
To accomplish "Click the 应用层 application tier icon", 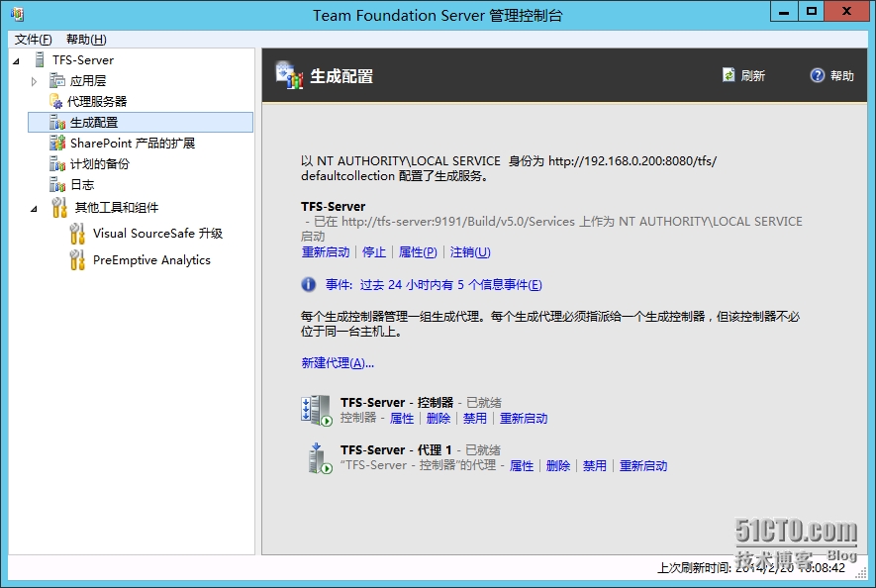I will pyautogui.click(x=57, y=81).
